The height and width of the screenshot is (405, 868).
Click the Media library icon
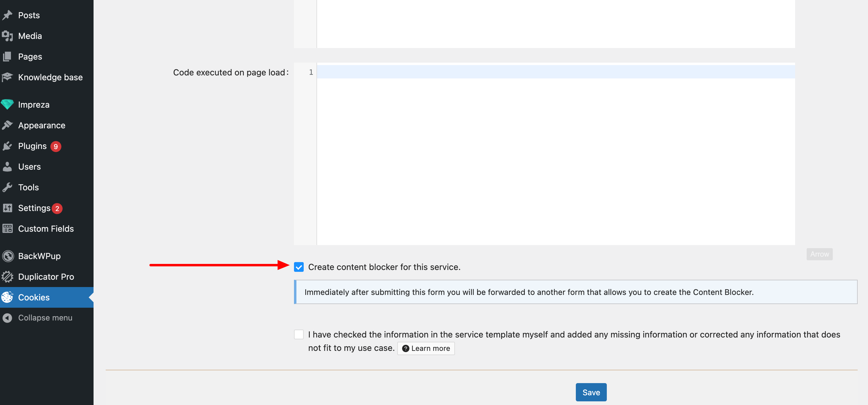click(7, 36)
